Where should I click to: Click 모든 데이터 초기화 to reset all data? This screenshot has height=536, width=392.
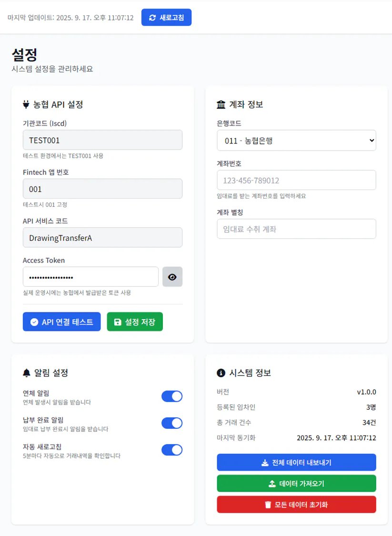(296, 504)
